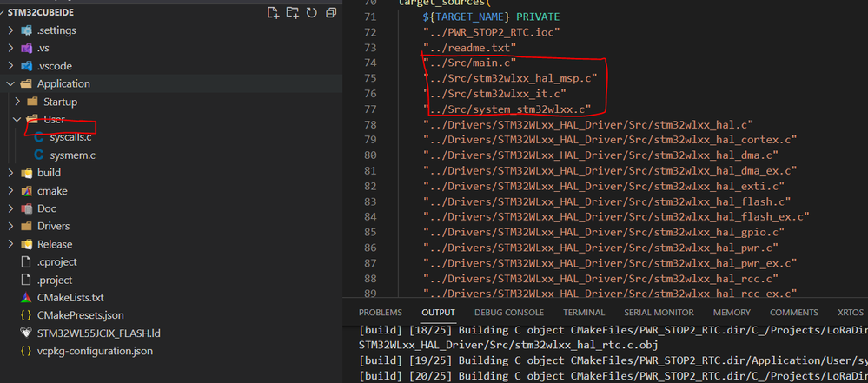Image resolution: width=868 pixels, height=383 pixels.
Task: Refresh the explorer tree
Action: pos(312,13)
